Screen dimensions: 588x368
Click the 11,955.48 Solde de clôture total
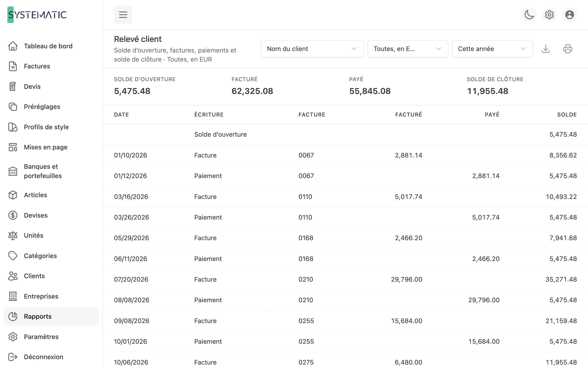(488, 91)
